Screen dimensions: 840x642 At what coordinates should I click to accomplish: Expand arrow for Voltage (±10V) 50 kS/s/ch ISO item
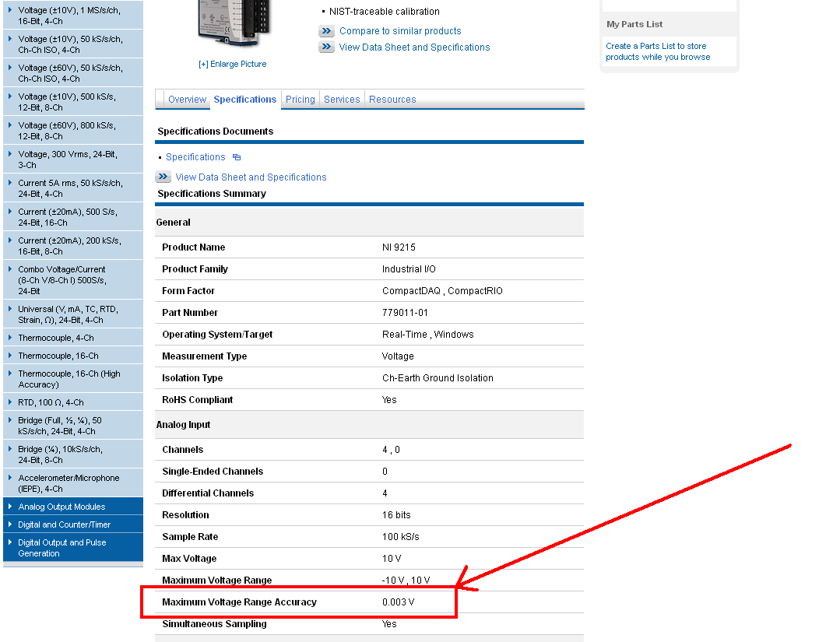tap(9, 39)
